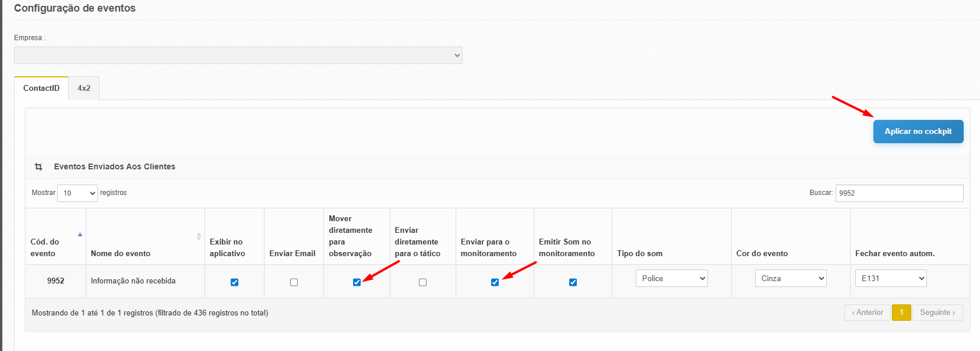Enable Enviar Email checkbox for event 9952
The height and width of the screenshot is (351, 980).
294,282
